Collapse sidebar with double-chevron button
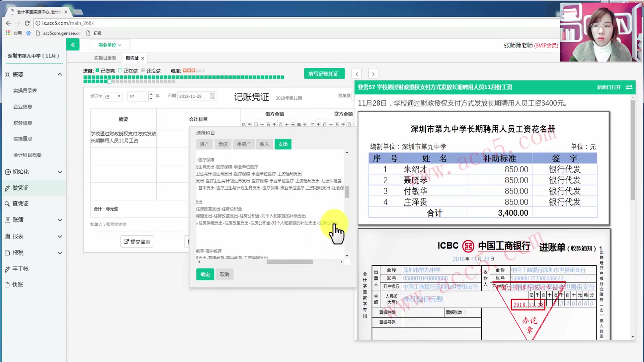 pos(73,45)
